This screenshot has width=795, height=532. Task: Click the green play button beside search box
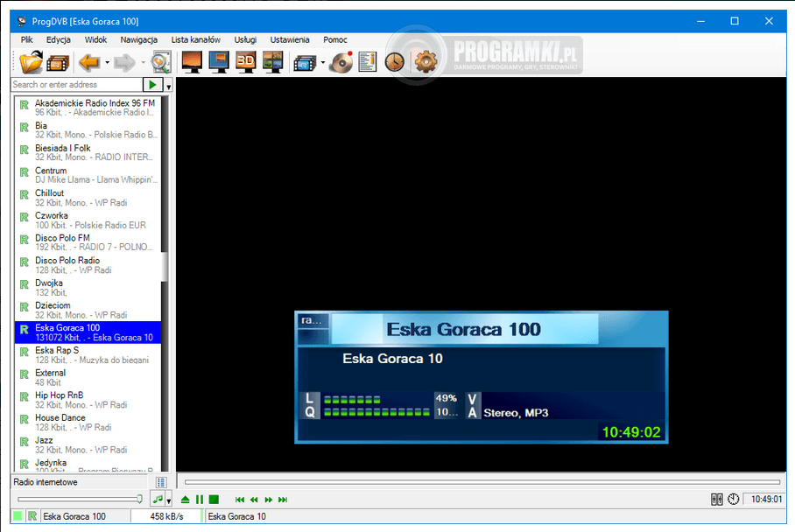pyautogui.click(x=152, y=85)
